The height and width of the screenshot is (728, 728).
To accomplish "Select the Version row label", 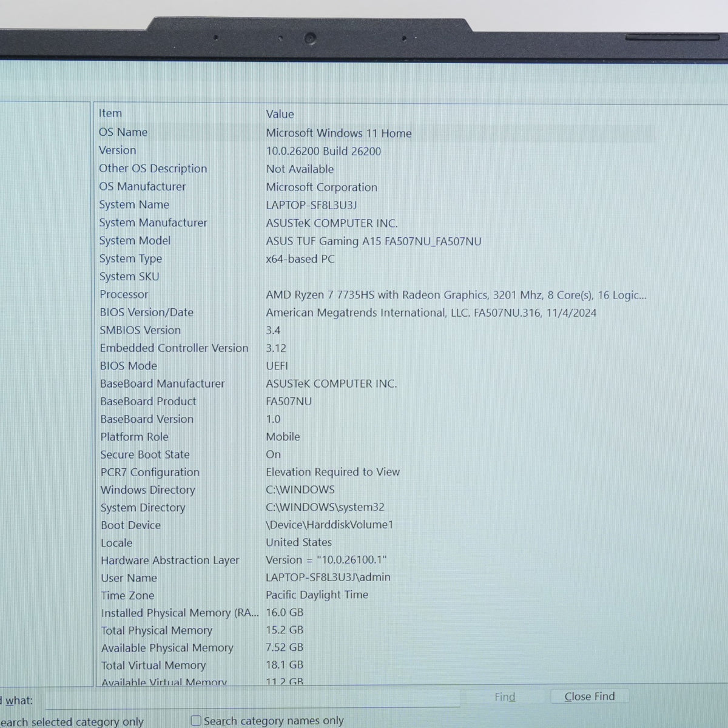I will pyautogui.click(x=118, y=150).
